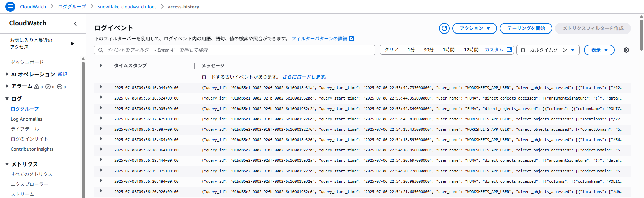
Task: Open ダッシュボード in the sidebar
Action: pyautogui.click(x=27, y=62)
